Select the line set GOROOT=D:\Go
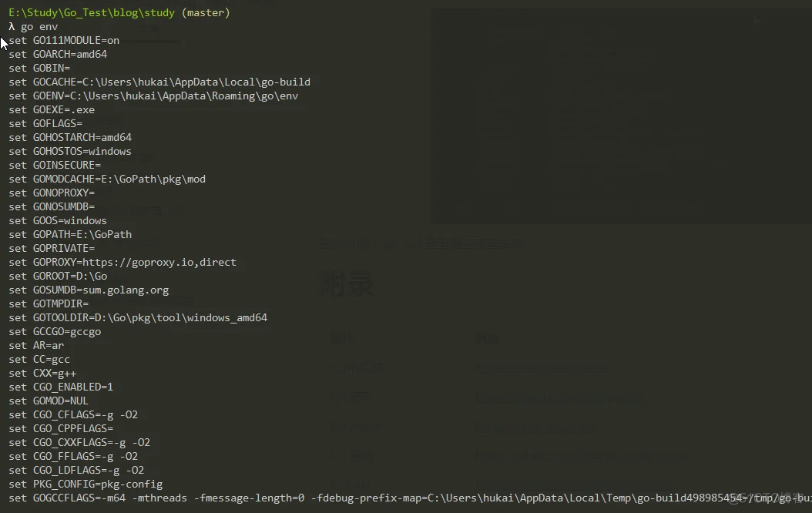The width and height of the screenshot is (812, 513). (x=58, y=276)
